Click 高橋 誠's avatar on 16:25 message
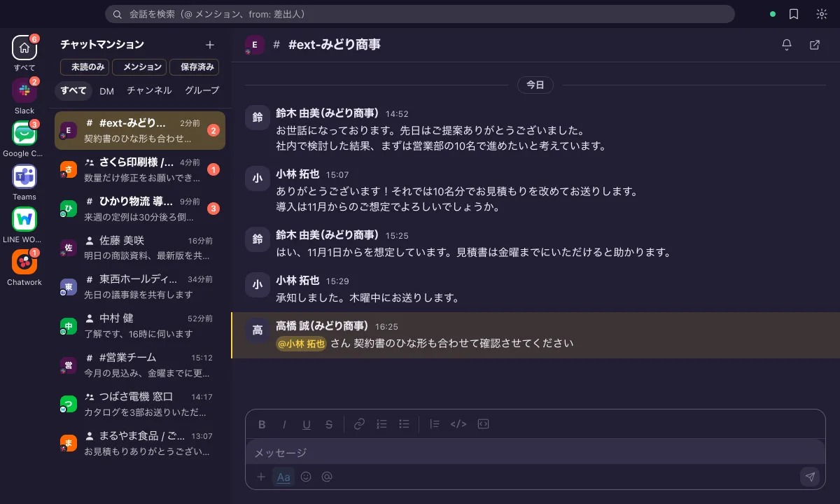Image resolution: width=840 pixels, height=504 pixels. [258, 330]
